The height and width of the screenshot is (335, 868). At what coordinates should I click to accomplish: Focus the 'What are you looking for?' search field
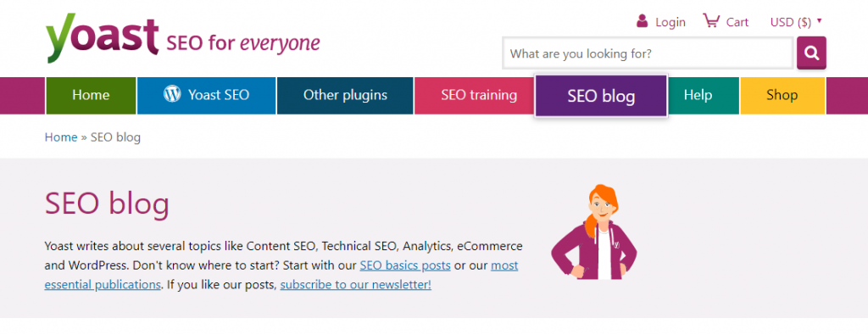[x=648, y=53]
